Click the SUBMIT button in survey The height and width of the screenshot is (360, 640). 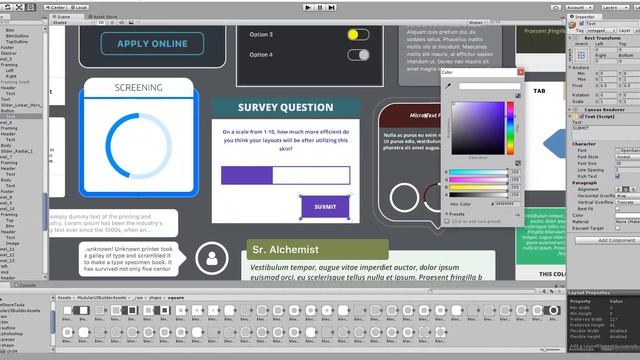pyautogui.click(x=325, y=207)
